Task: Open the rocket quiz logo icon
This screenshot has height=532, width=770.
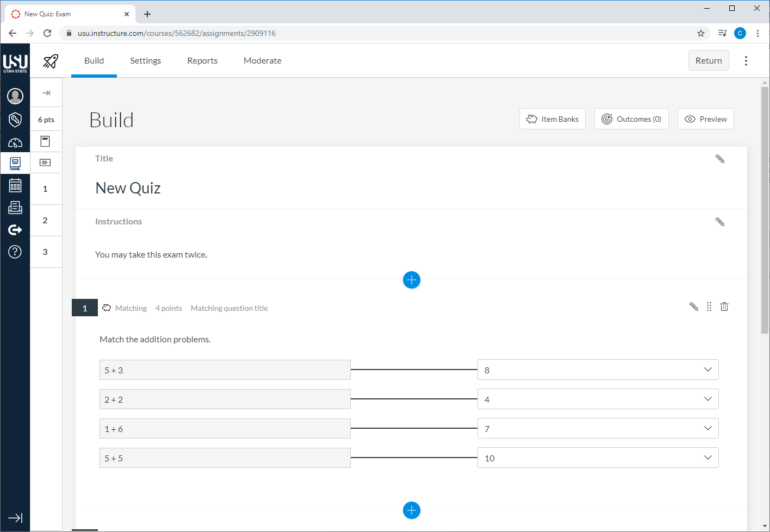Action: pos(50,61)
